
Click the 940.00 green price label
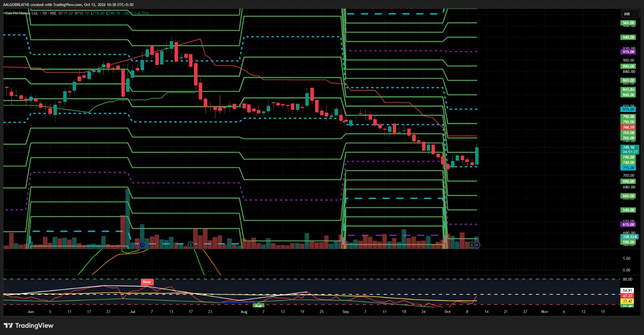click(628, 37)
